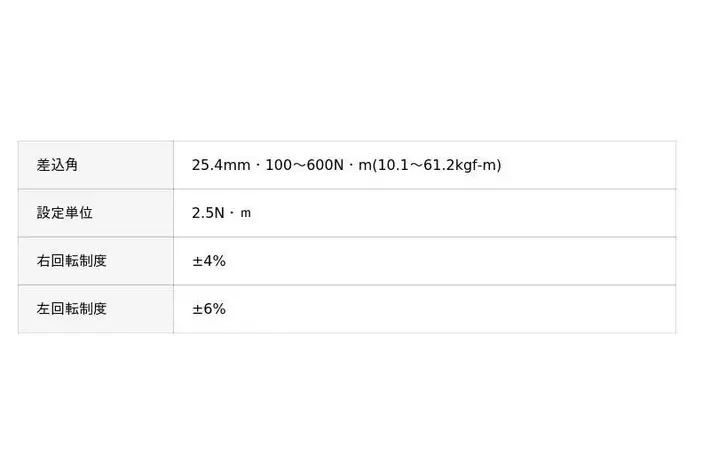
Task: Click the ±4% accuracy value
Action: point(209,261)
